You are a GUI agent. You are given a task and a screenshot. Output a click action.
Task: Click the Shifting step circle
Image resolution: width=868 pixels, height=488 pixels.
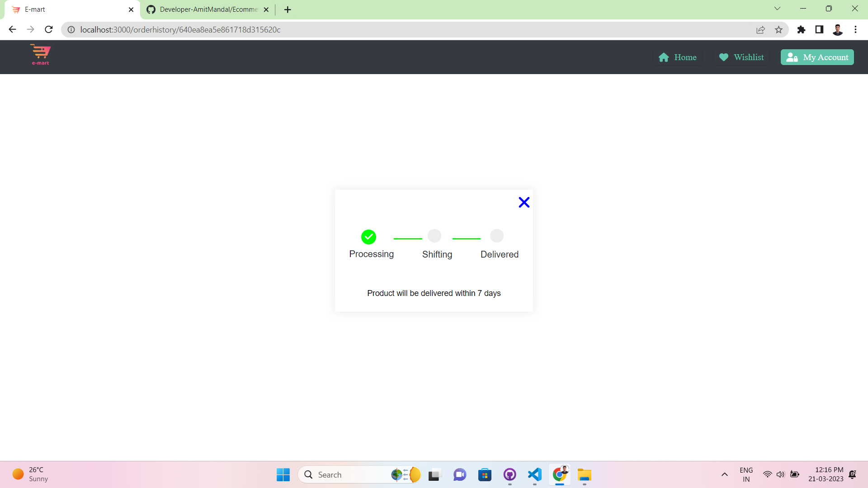click(x=434, y=236)
